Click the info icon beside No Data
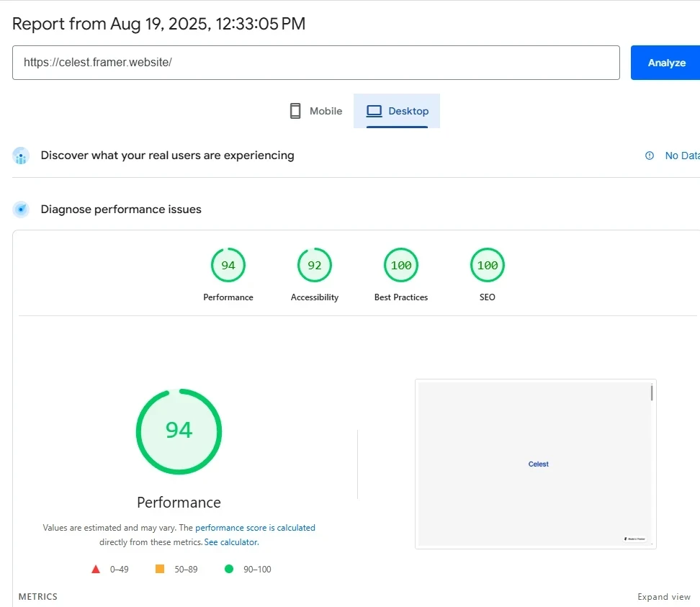This screenshot has width=700, height=607. click(650, 156)
